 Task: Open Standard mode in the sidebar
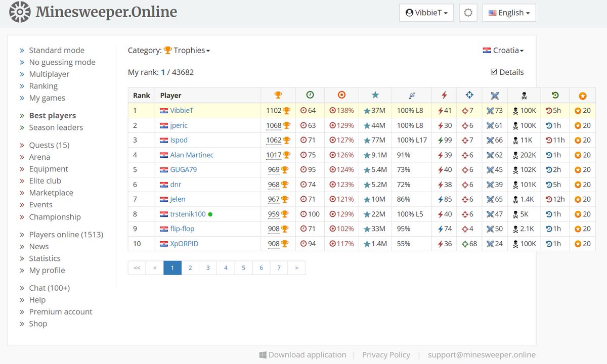(57, 50)
